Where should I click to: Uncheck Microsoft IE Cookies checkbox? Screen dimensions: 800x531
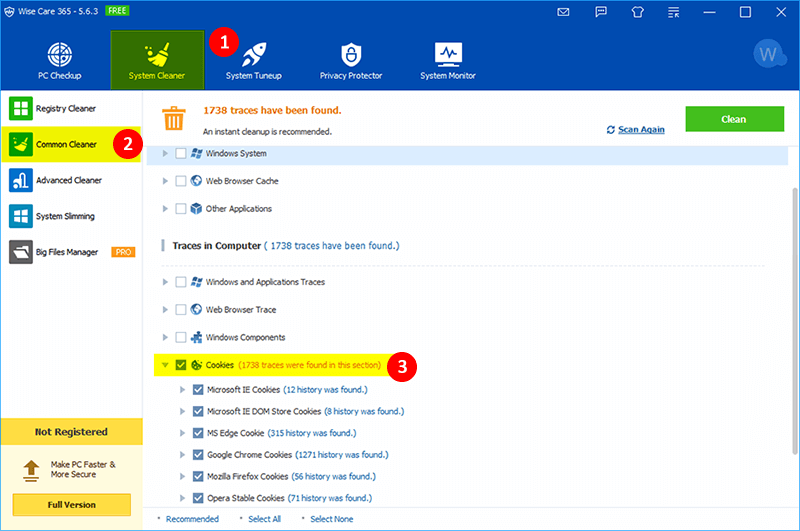pos(198,390)
